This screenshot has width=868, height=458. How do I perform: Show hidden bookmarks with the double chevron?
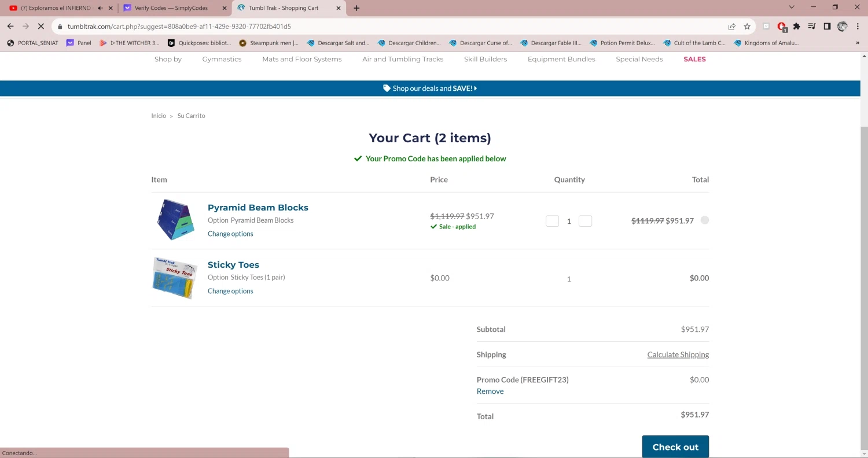[x=858, y=43]
